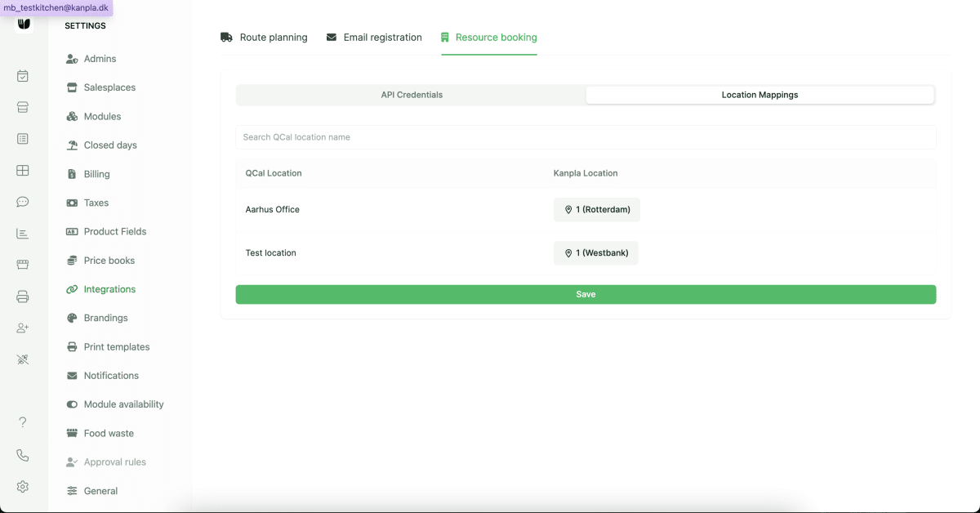Change the Test location Kanpla mapping
The height and width of the screenshot is (513, 980).
click(x=595, y=253)
